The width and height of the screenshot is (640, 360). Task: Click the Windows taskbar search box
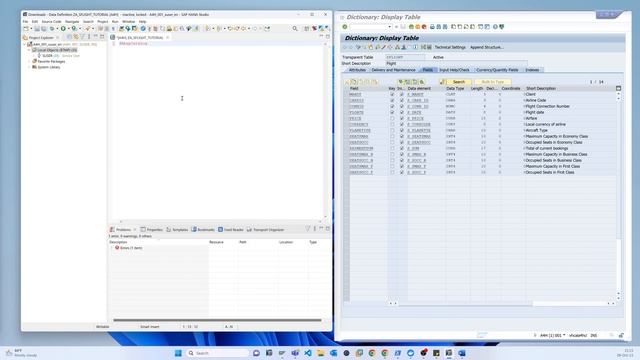(218, 353)
